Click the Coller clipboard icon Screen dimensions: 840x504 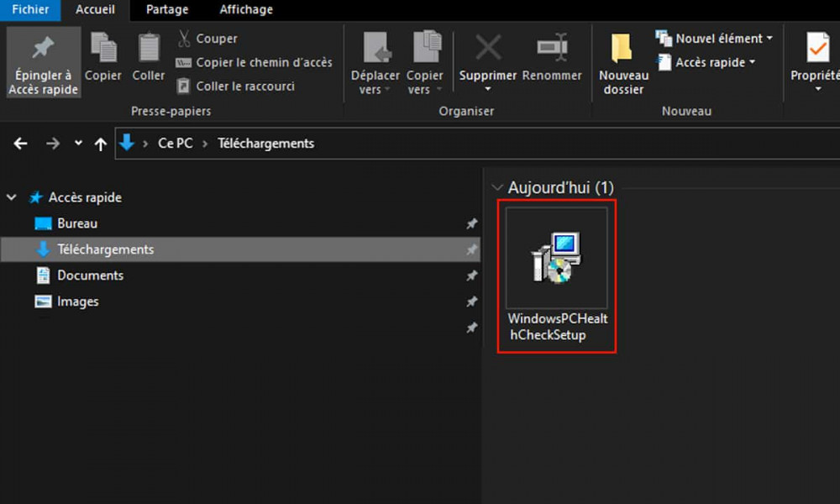pyautogui.click(x=149, y=47)
